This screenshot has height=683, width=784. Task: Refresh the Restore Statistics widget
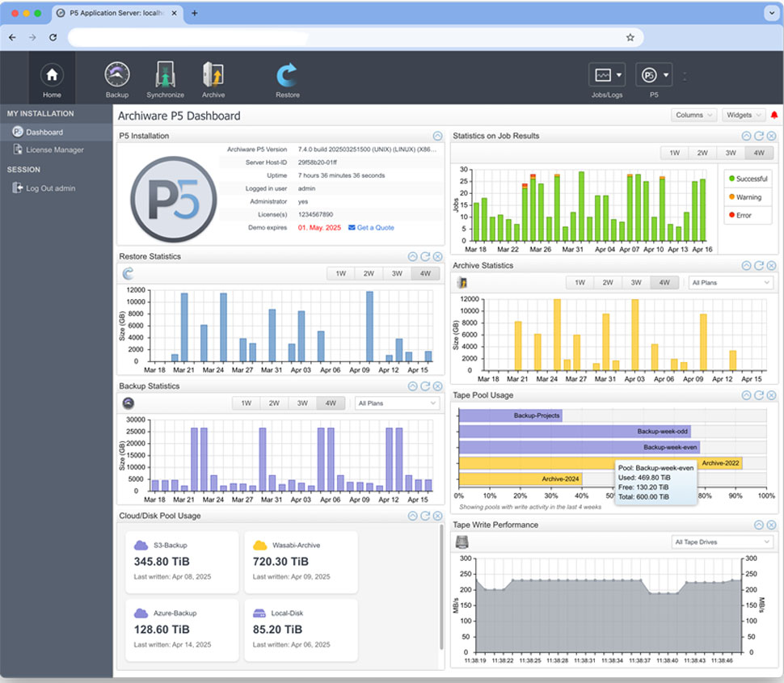[425, 256]
